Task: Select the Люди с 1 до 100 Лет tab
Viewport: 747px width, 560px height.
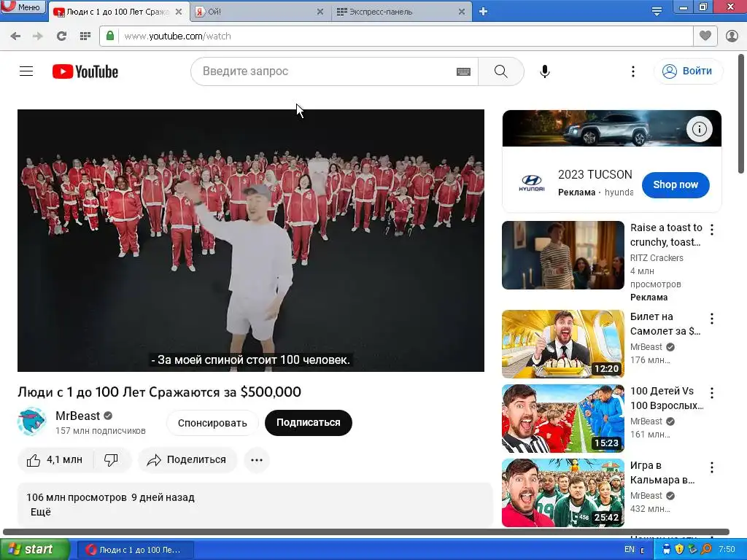Action: [x=118, y=12]
